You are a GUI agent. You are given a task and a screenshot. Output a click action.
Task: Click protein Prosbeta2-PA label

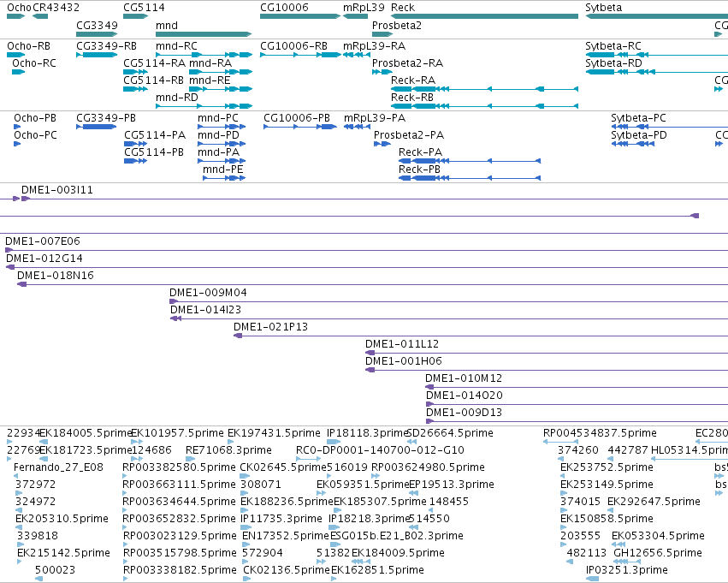click(x=409, y=135)
